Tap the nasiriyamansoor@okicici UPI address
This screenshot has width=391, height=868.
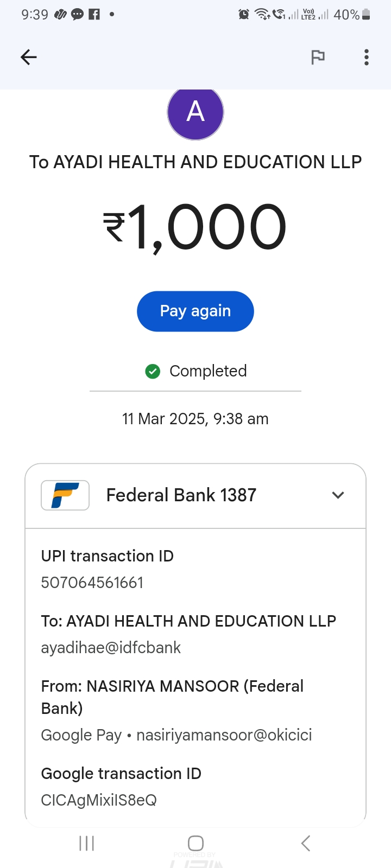[224, 735]
